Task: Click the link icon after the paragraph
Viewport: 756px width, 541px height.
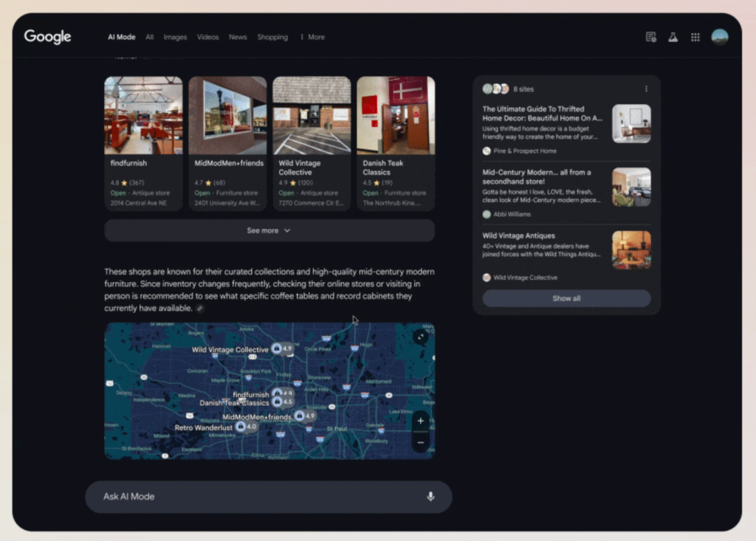Action: pos(199,309)
